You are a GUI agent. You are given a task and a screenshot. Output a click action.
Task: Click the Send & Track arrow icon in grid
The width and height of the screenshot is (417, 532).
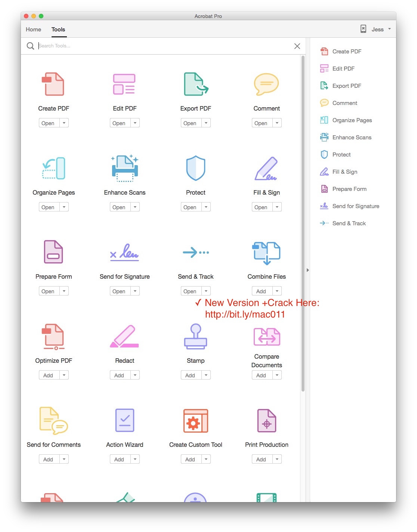(196, 253)
